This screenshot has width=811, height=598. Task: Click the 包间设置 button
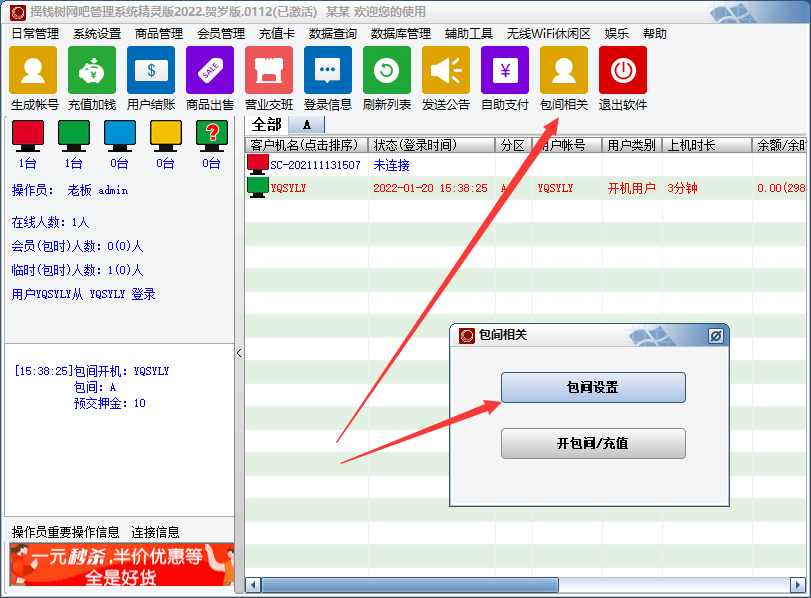(593, 388)
